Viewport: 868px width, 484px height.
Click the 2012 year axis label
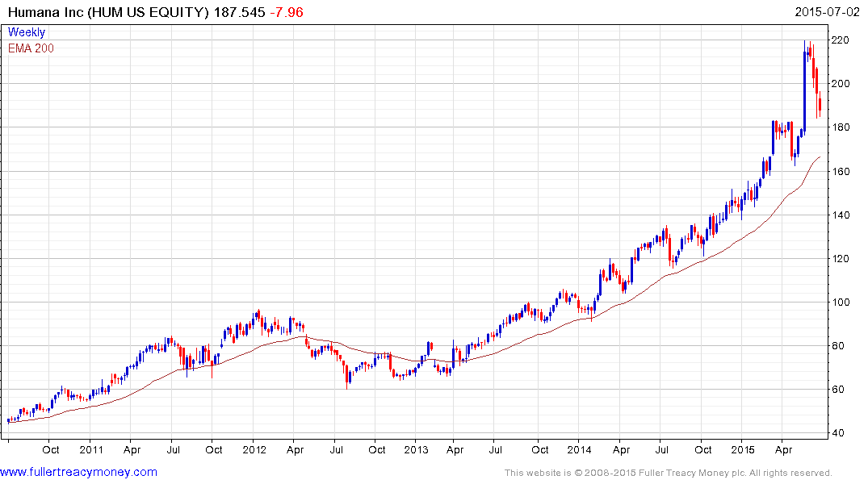click(x=254, y=449)
